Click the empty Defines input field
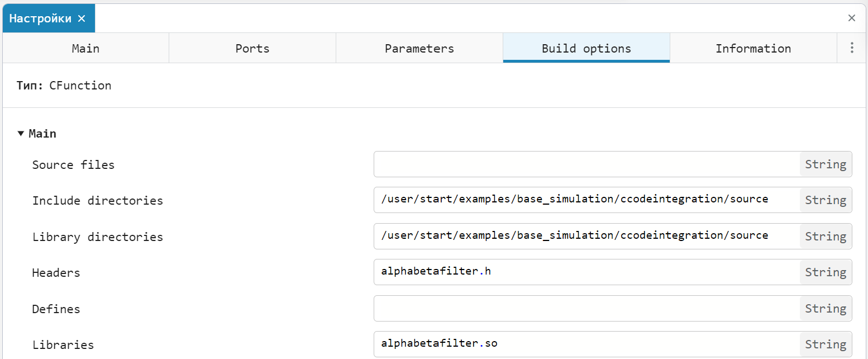The width and height of the screenshot is (868, 359). 586,309
